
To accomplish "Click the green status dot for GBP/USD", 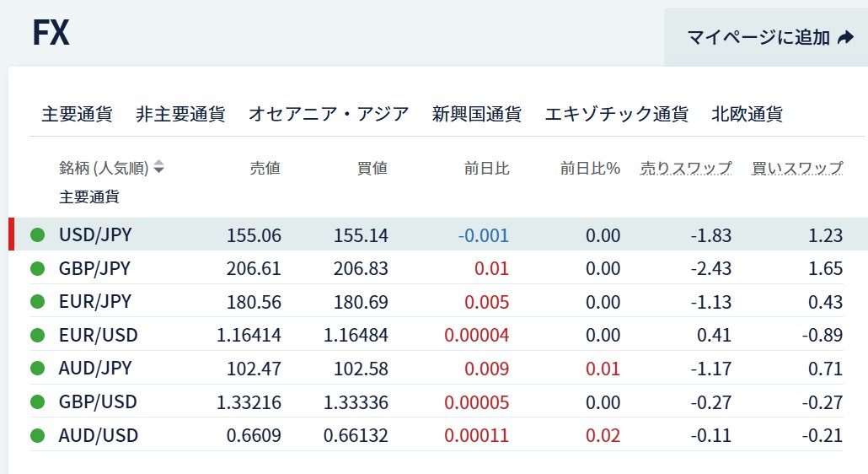I will click(38, 402).
